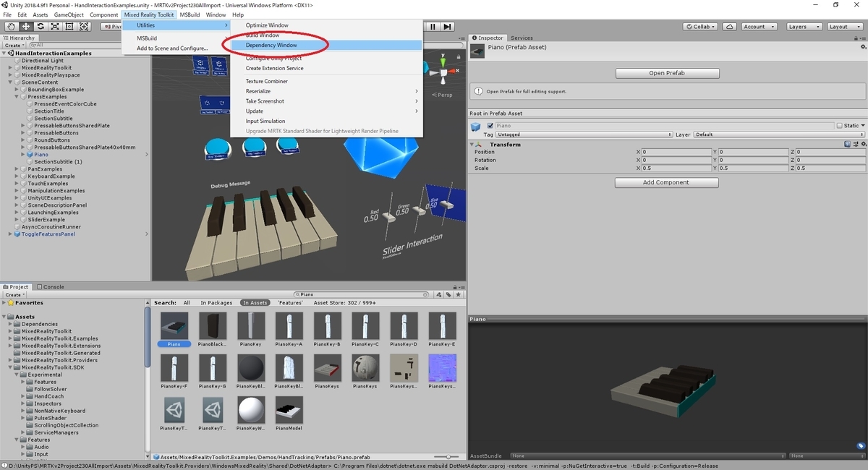This screenshot has height=470, width=868.
Task: Switch to the Console tab
Action: tap(50, 286)
